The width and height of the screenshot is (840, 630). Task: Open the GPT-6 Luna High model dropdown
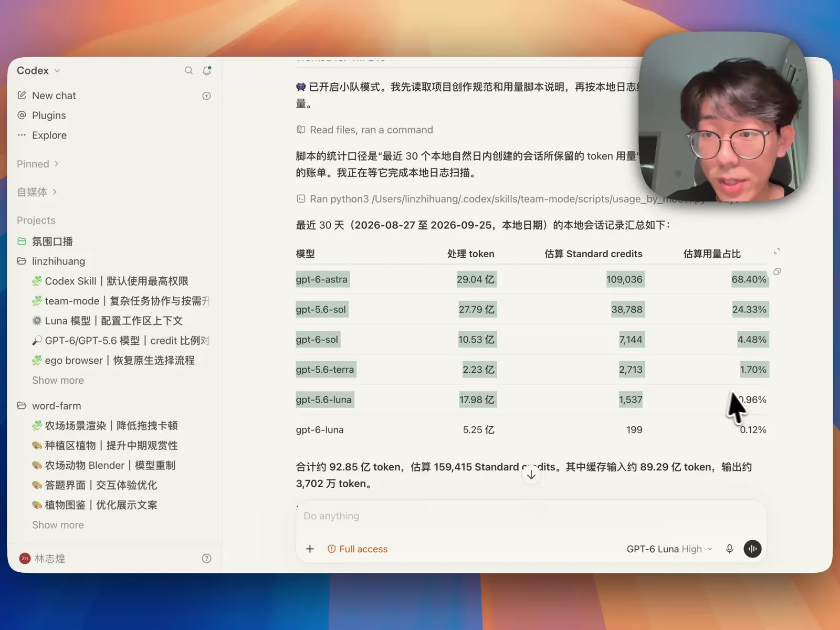(x=669, y=549)
